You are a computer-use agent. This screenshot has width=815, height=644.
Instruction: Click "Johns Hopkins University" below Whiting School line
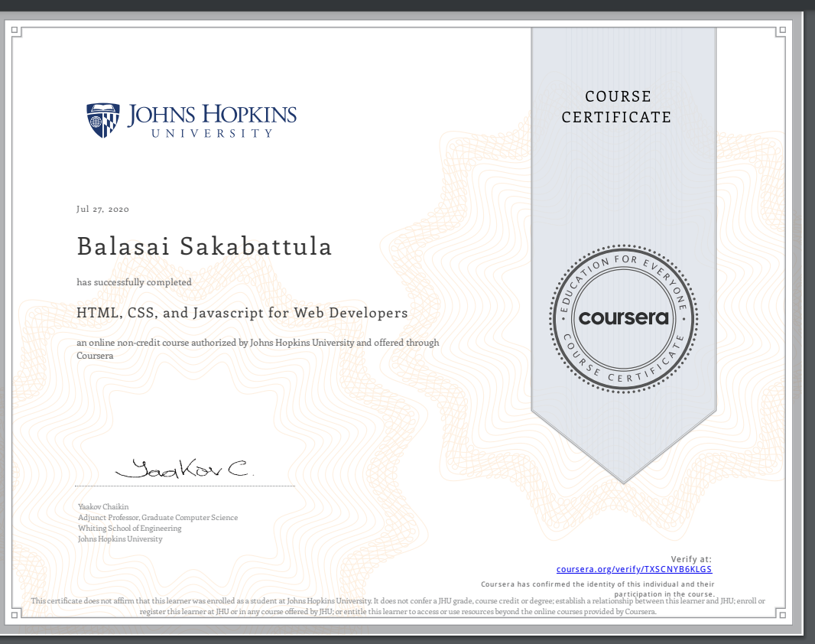click(120, 539)
